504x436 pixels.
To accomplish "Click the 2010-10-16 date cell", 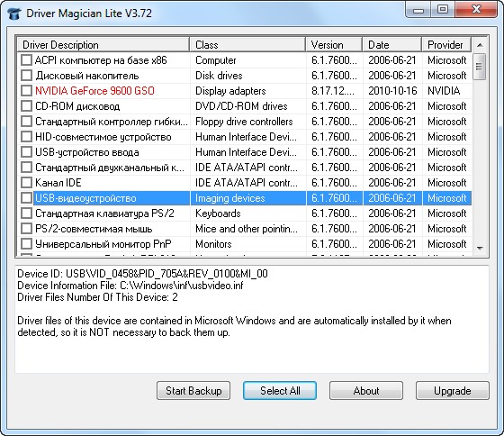I will point(392,91).
